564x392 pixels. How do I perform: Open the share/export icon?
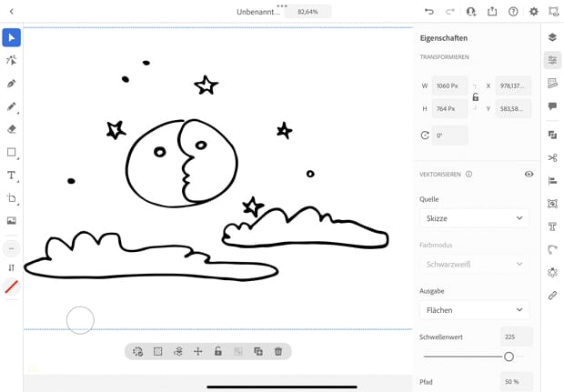point(492,11)
